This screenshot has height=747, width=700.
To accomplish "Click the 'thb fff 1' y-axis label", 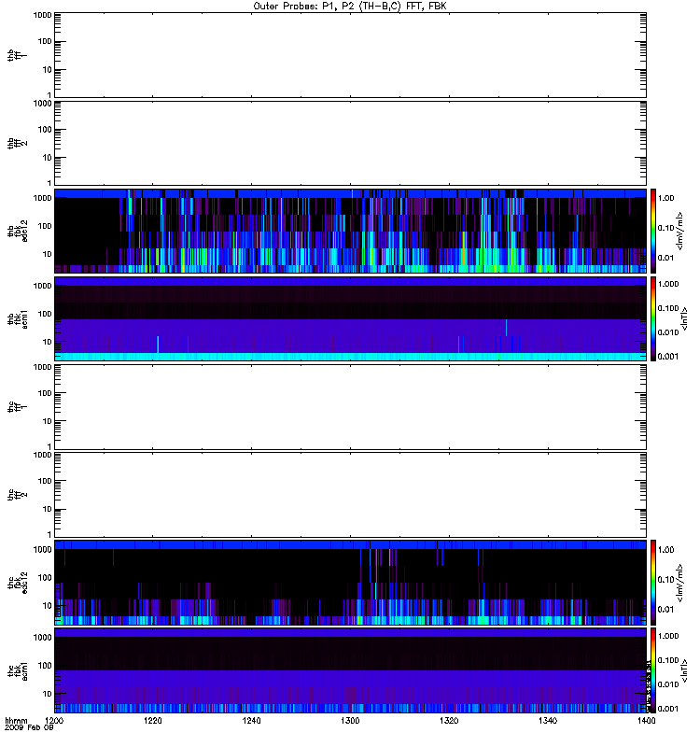I will tap(16, 55).
